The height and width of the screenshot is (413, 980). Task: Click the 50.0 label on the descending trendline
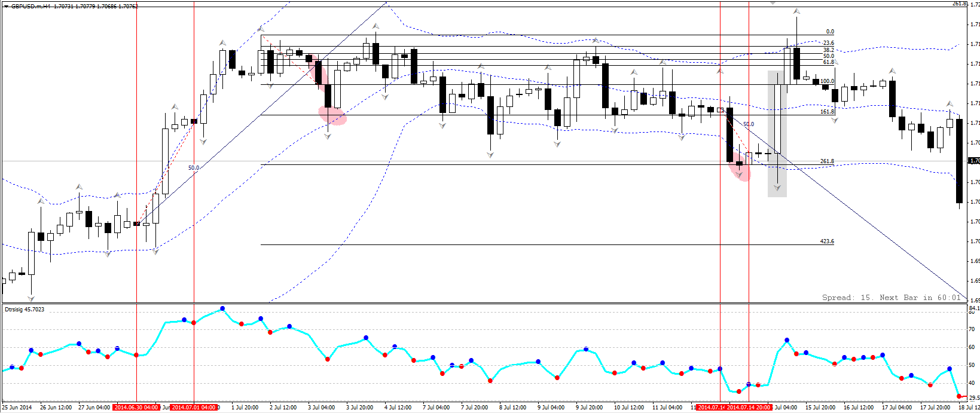pos(748,124)
